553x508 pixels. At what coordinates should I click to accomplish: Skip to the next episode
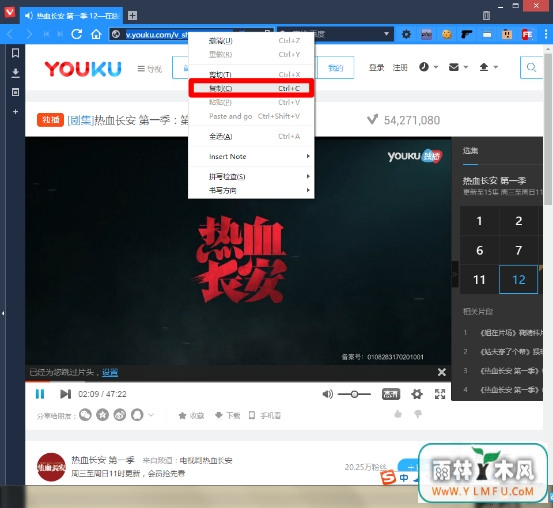coord(65,394)
